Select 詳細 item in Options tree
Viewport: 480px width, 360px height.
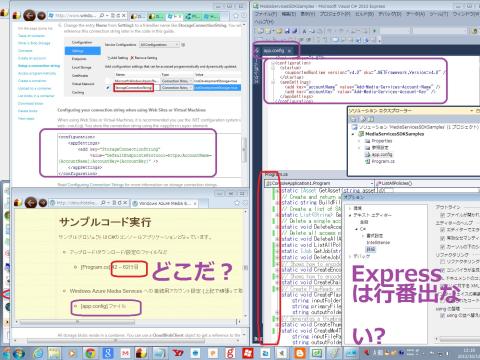tap(371, 249)
